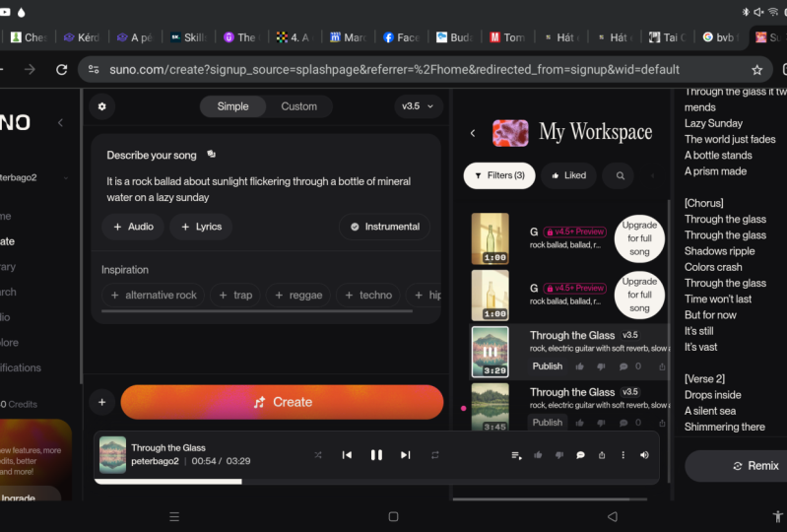The image size is (787, 532).
Task: Add Audio to the song
Action: (133, 227)
